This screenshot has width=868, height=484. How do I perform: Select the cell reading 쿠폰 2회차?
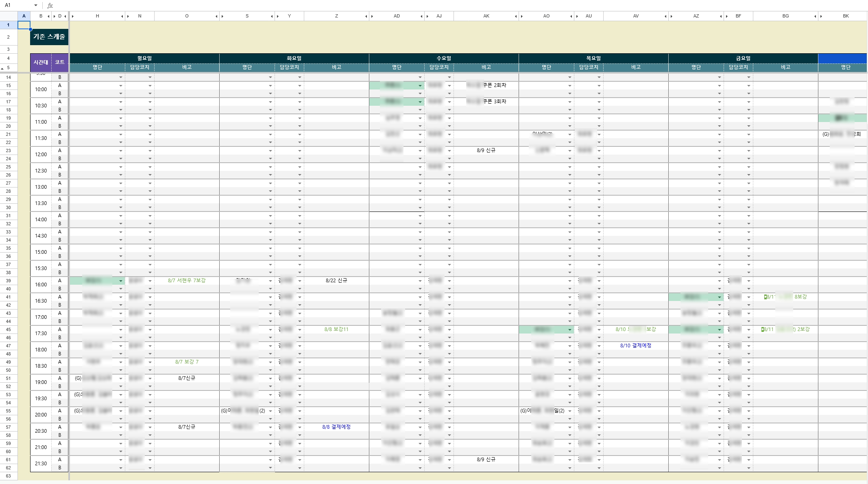pyautogui.click(x=486, y=85)
